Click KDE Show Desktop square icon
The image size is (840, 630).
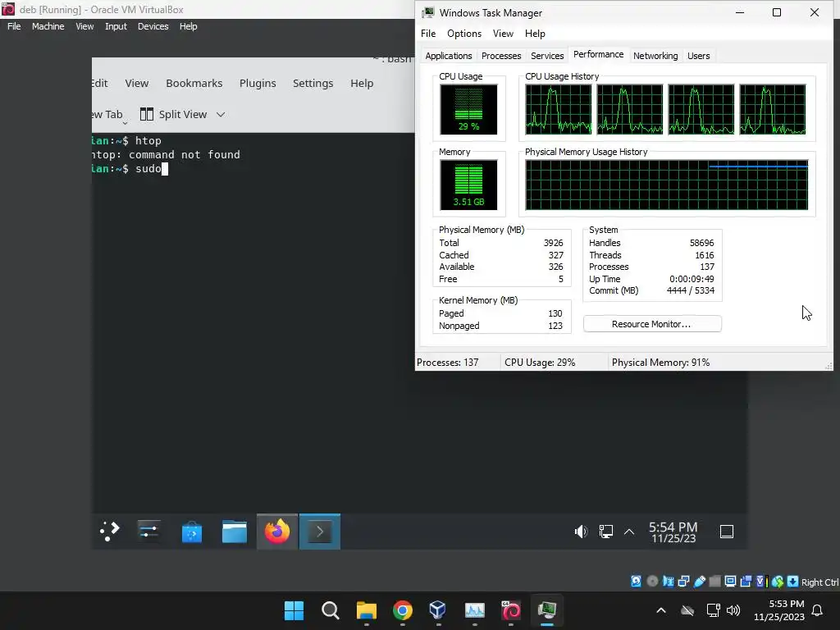point(727,532)
